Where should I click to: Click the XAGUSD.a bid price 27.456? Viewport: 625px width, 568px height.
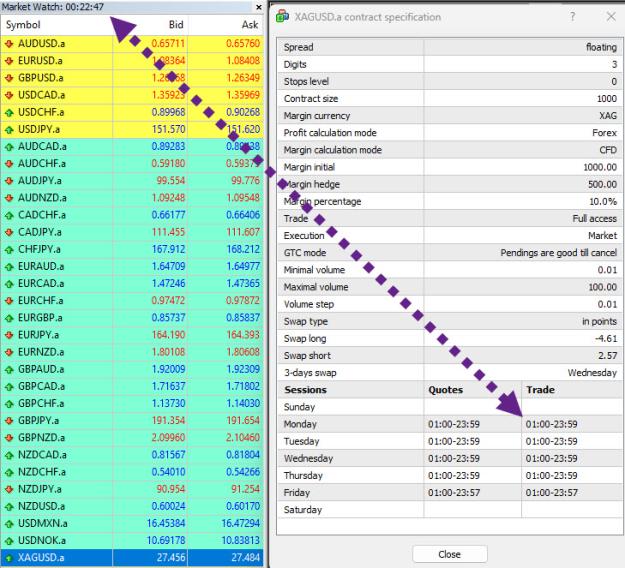(x=171, y=558)
